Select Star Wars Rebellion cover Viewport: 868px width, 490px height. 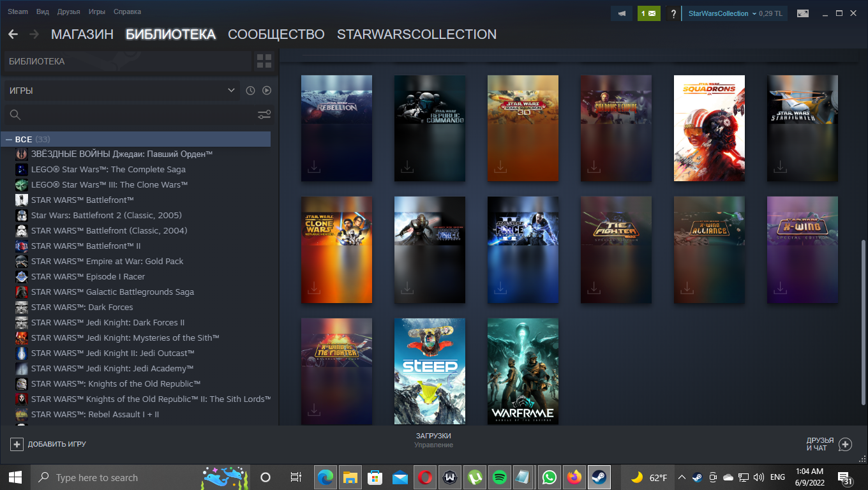(336, 128)
